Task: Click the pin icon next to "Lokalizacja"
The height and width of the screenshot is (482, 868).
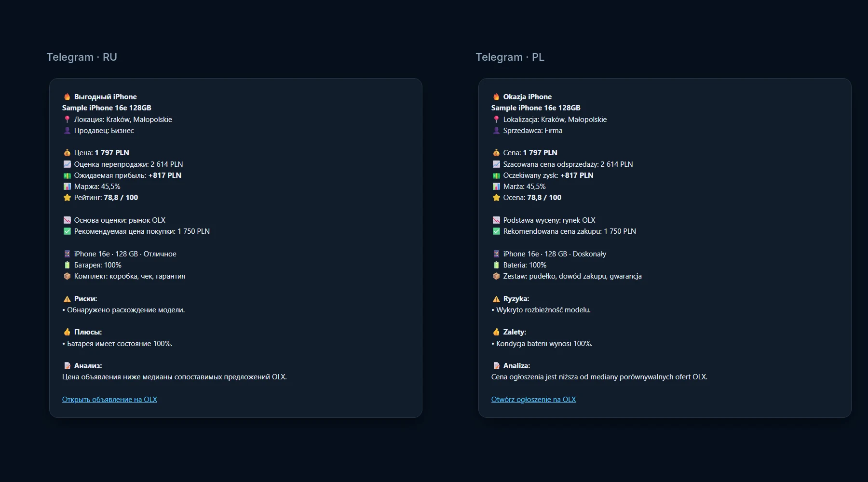Action: click(x=496, y=120)
